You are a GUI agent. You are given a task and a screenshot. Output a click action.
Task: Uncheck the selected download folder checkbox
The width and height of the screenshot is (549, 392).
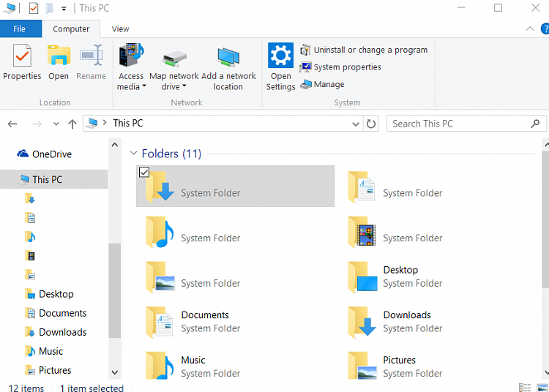coord(144,172)
